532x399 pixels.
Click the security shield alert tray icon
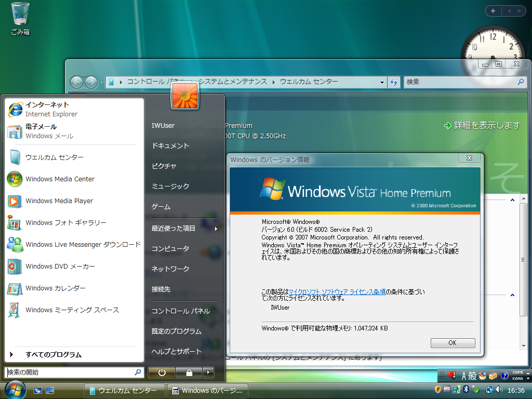[x=438, y=389]
